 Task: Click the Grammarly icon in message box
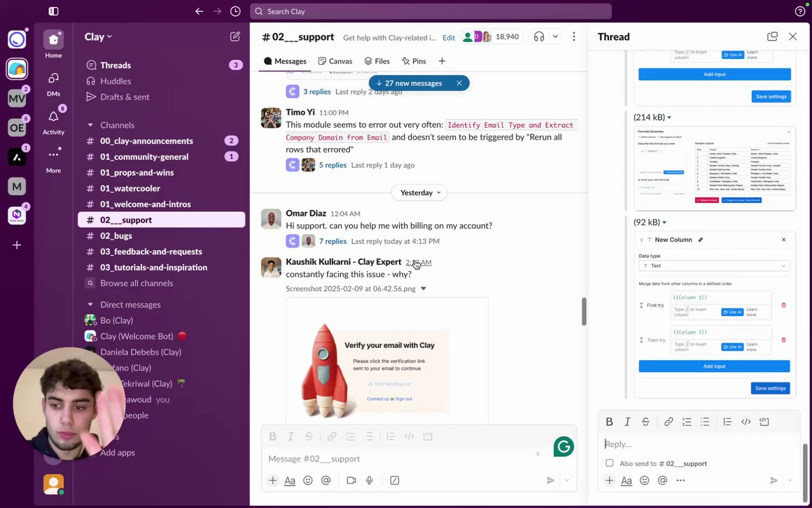coord(563,446)
